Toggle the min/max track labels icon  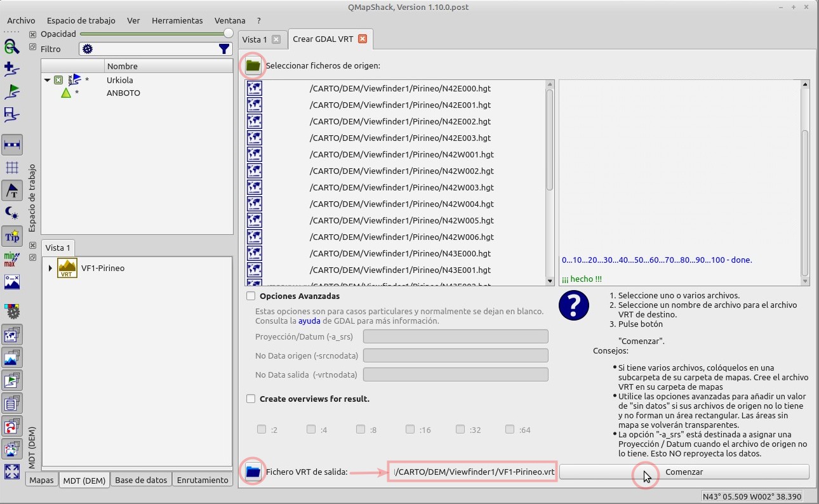pos(12,258)
